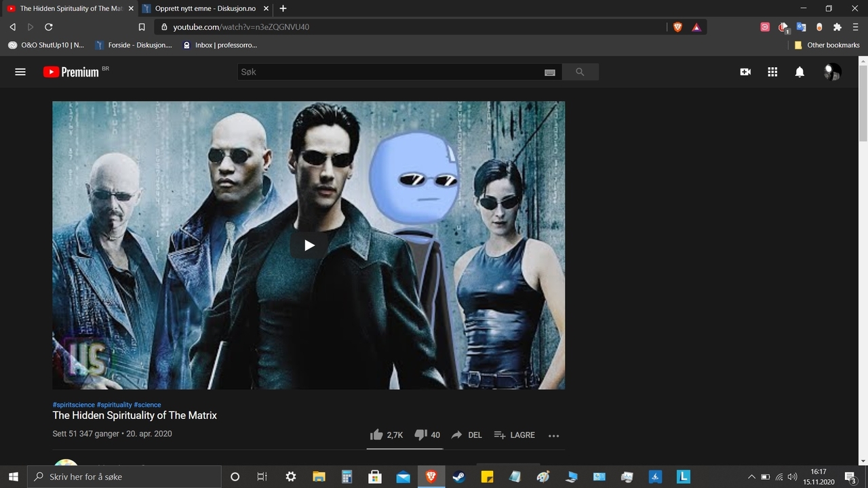Click the #spiritscience hashtag
The image size is (868, 488).
pos(74,405)
